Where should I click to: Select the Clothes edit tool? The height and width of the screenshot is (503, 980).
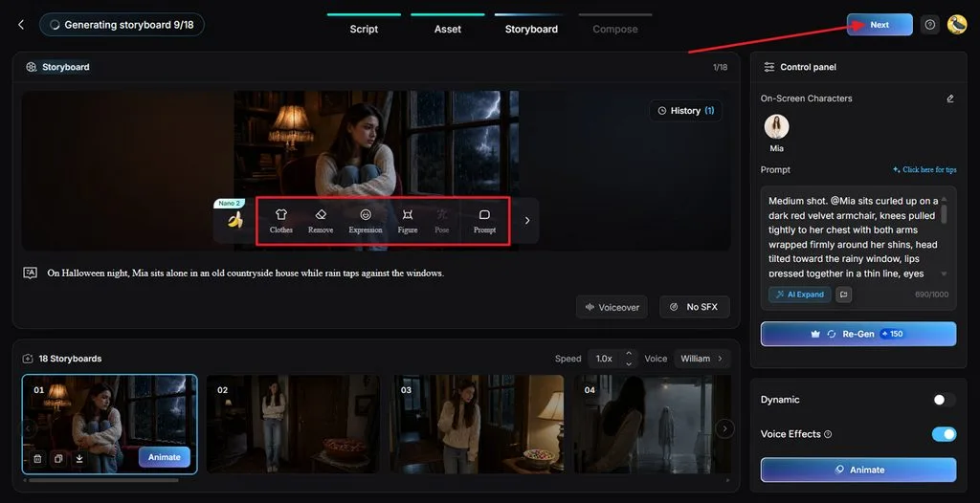pyautogui.click(x=280, y=221)
